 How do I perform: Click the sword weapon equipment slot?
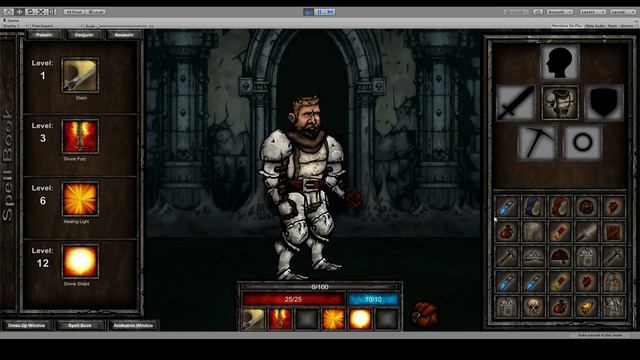click(x=516, y=103)
